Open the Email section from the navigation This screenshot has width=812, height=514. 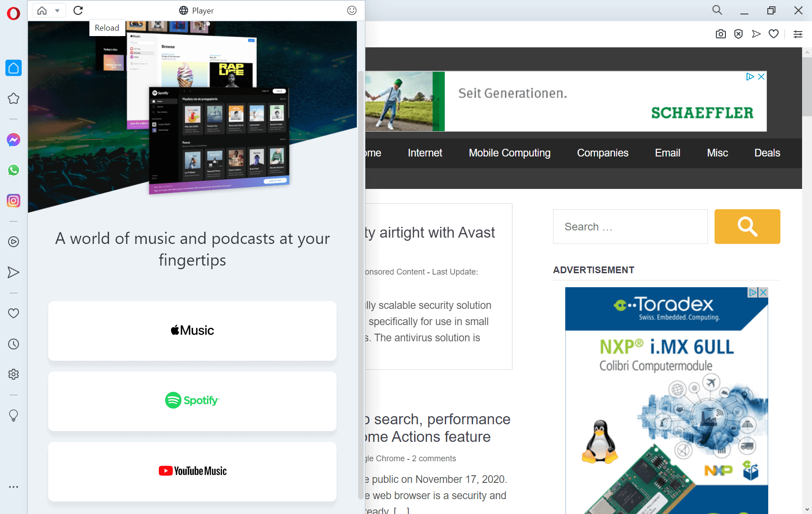click(x=667, y=153)
